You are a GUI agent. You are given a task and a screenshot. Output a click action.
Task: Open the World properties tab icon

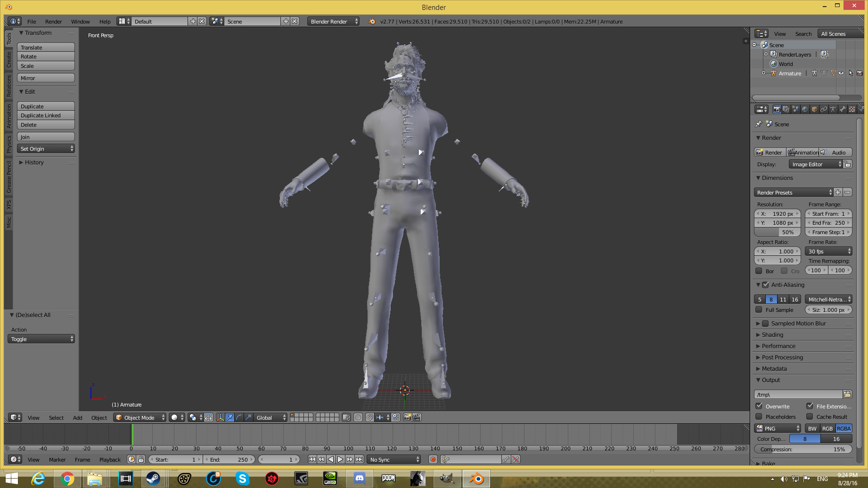point(805,109)
